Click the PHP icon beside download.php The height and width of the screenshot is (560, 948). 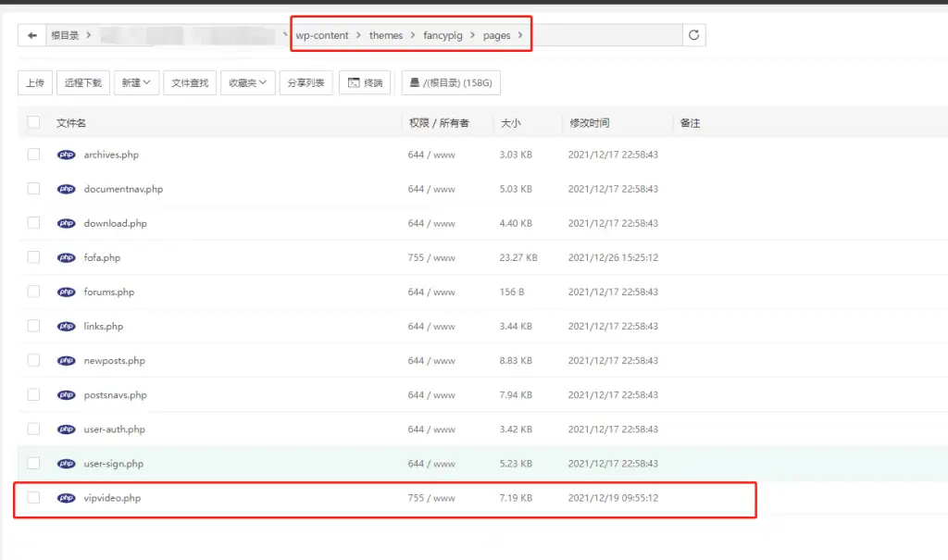click(66, 223)
